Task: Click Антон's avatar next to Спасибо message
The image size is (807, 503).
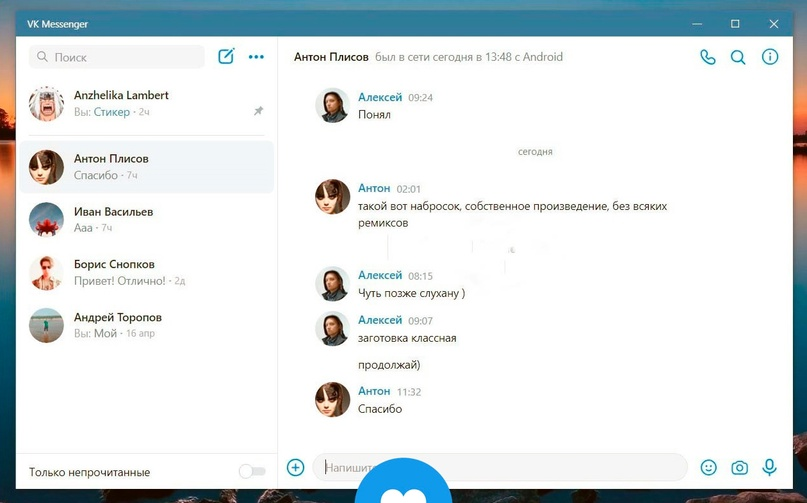Action: pyautogui.click(x=332, y=399)
